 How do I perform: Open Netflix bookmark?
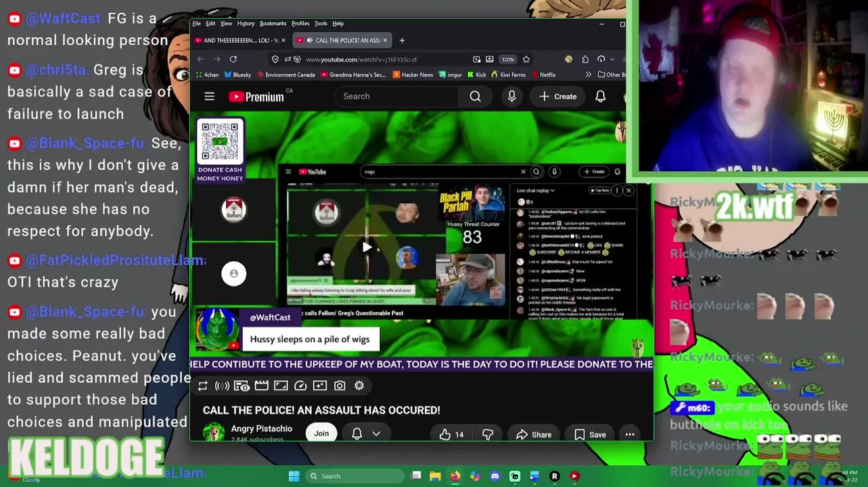coord(543,75)
